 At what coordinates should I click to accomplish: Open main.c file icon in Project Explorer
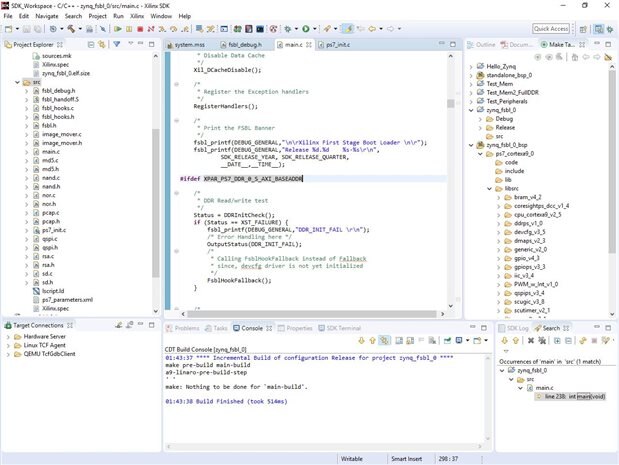(34, 152)
